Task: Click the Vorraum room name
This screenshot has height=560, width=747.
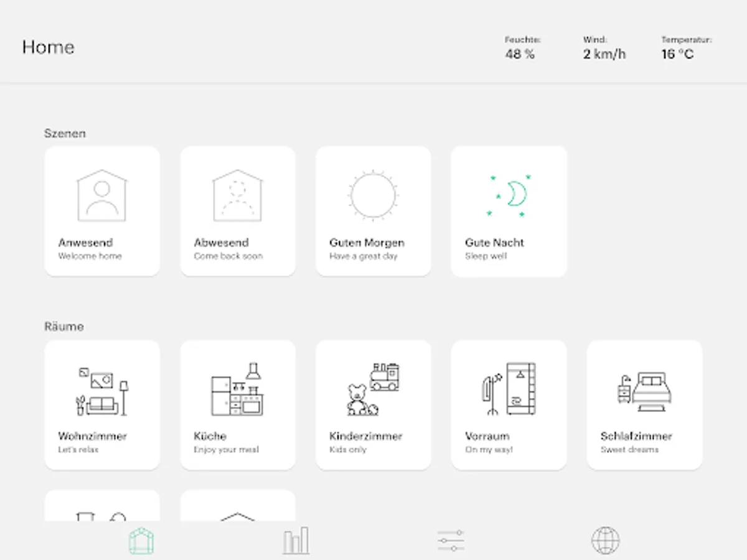Action: (487, 436)
